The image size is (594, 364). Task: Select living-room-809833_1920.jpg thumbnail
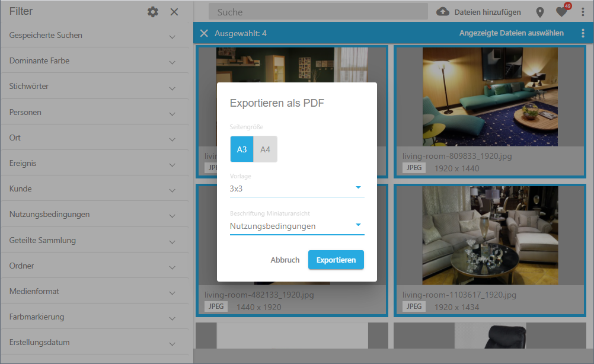pyautogui.click(x=490, y=97)
